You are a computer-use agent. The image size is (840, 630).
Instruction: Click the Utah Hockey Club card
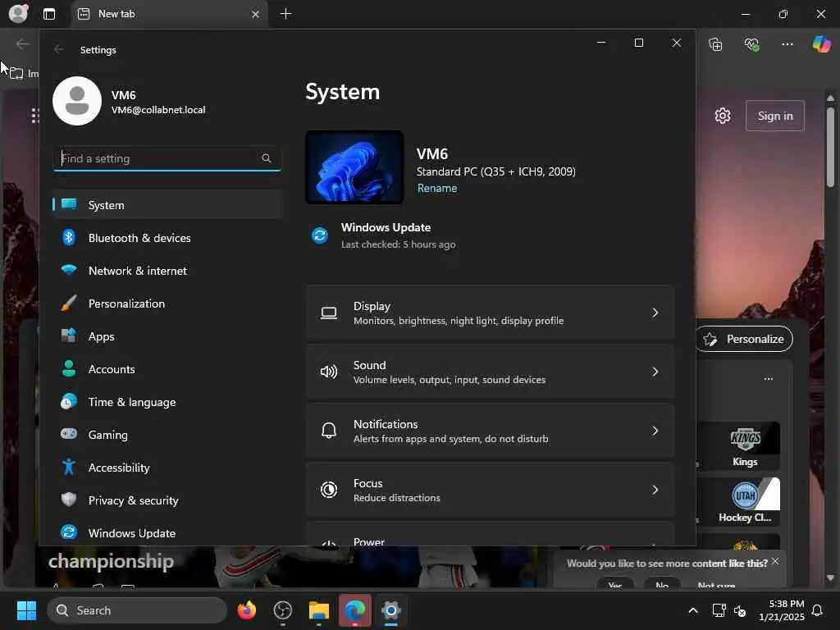pyautogui.click(x=745, y=501)
